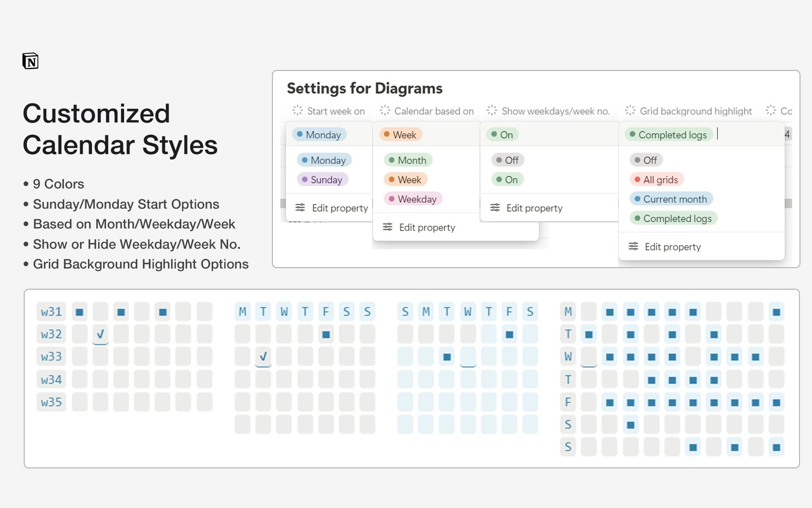Screen dimensions: 812x508
Task: Click the W header in Sunday-start calendar
Action: (x=467, y=312)
